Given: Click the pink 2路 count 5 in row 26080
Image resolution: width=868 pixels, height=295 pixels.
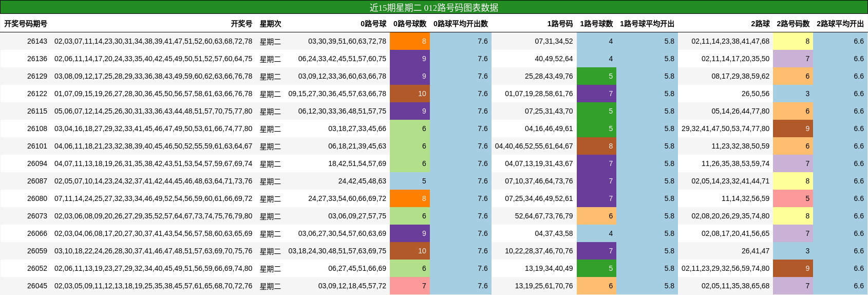Looking at the screenshot, I should (x=793, y=198).
